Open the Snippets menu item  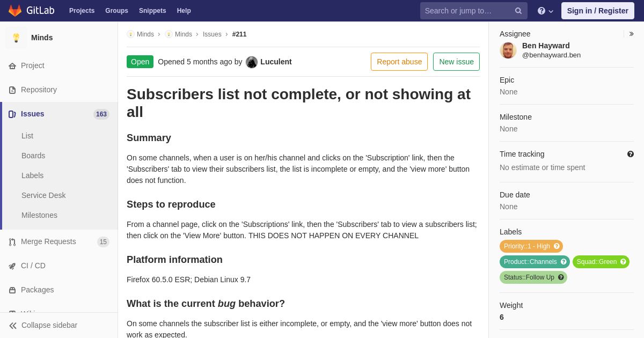[152, 11]
